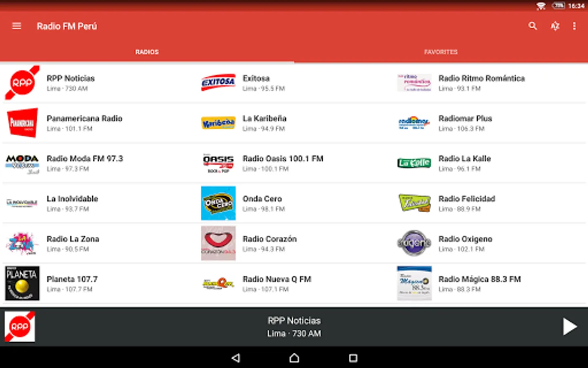Tap the Radio Nueva Q logo
Viewport: 588px width, 368px height.
coord(218,283)
